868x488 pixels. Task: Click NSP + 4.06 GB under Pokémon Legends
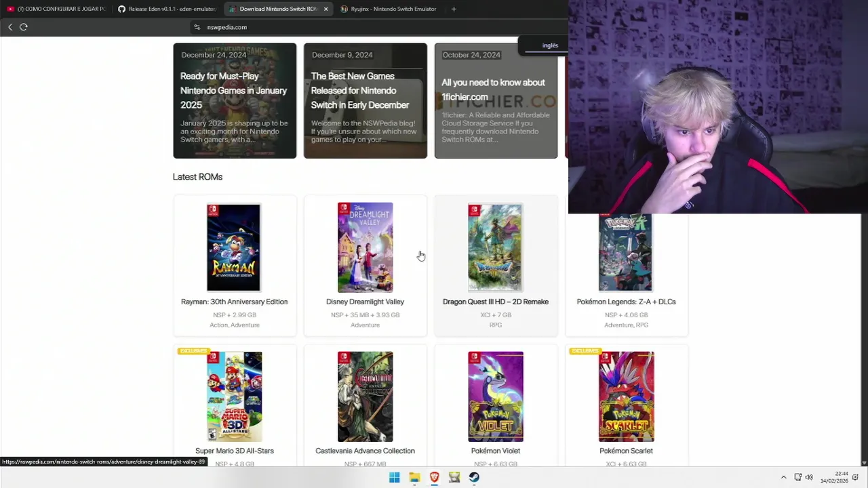coord(626,315)
